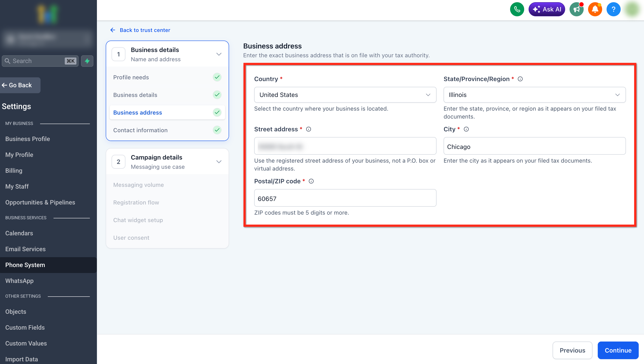Open Calendars settings

coord(19,233)
